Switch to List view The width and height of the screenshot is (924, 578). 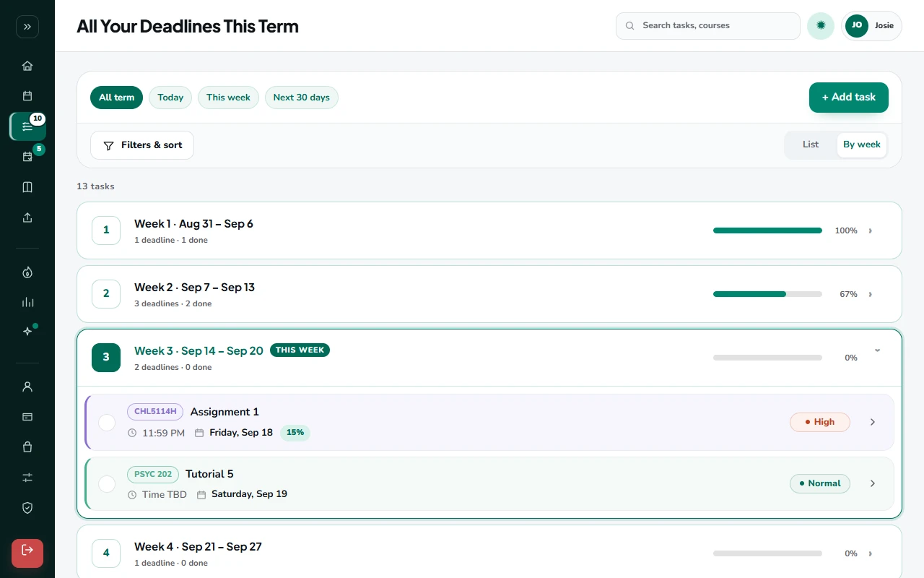(811, 144)
